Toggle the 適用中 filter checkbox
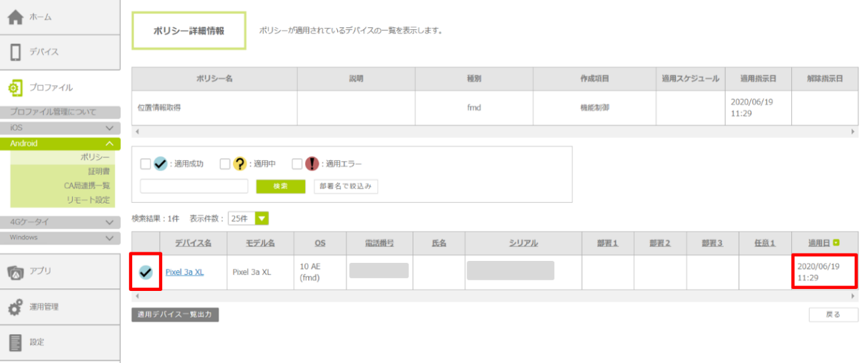 point(224,163)
